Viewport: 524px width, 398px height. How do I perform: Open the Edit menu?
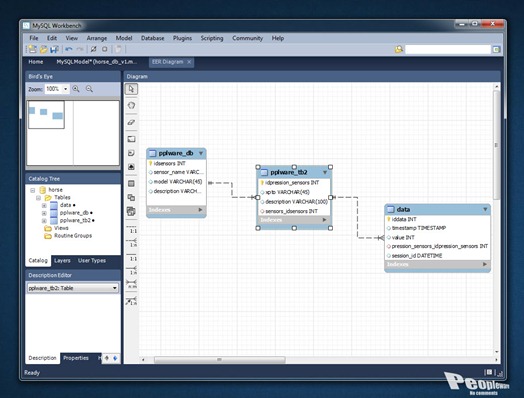tap(52, 38)
